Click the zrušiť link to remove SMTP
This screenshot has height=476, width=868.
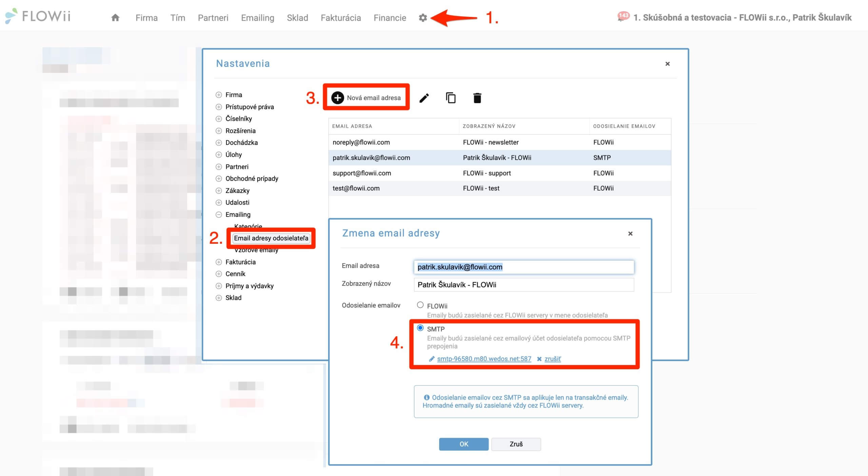pos(552,359)
